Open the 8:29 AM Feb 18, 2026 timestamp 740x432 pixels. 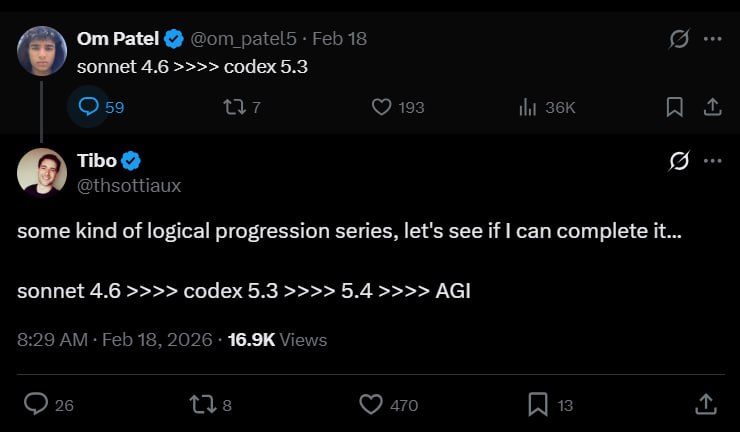pyautogui.click(x=115, y=340)
